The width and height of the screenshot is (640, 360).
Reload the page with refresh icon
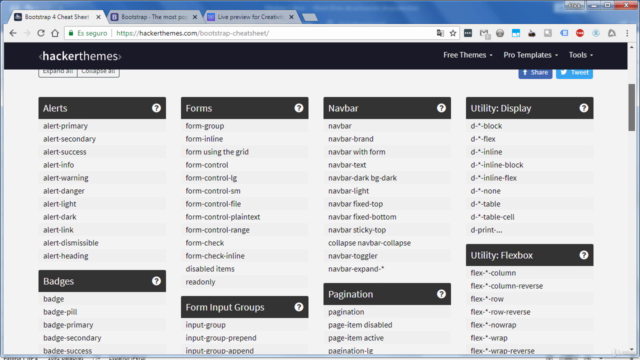[x=41, y=33]
